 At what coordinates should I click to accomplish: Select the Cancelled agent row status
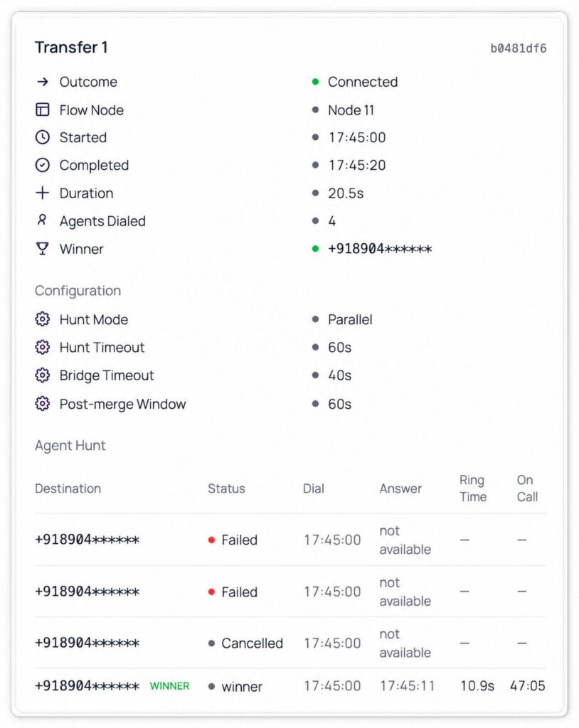(246, 643)
